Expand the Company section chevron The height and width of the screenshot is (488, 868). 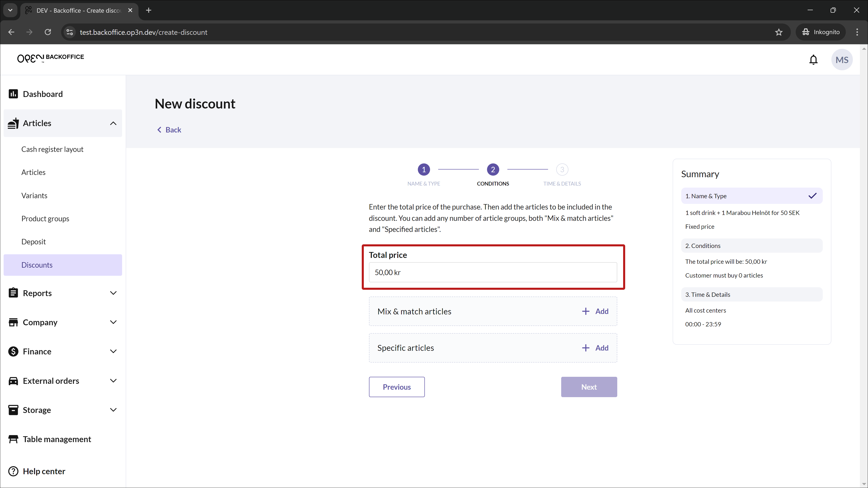(x=113, y=322)
